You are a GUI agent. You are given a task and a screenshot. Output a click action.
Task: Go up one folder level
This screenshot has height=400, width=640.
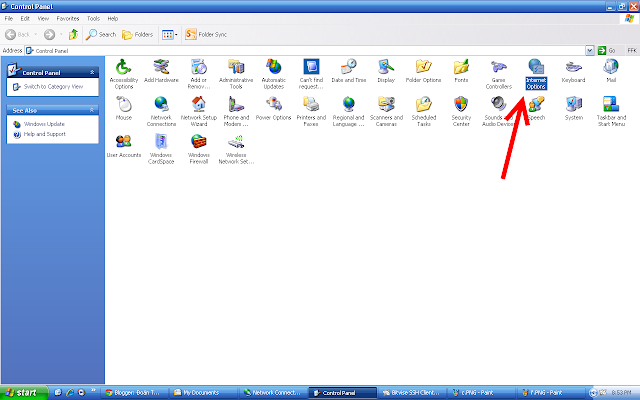[x=73, y=35]
